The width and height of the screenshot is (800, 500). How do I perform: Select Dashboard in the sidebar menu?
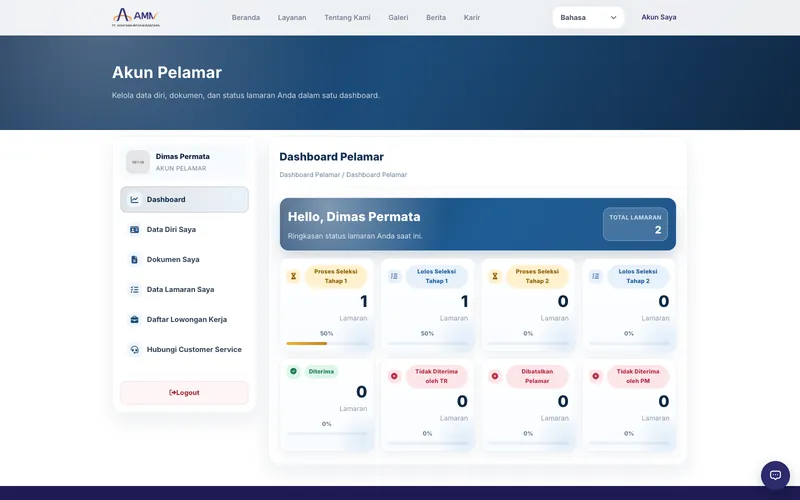[184, 199]
